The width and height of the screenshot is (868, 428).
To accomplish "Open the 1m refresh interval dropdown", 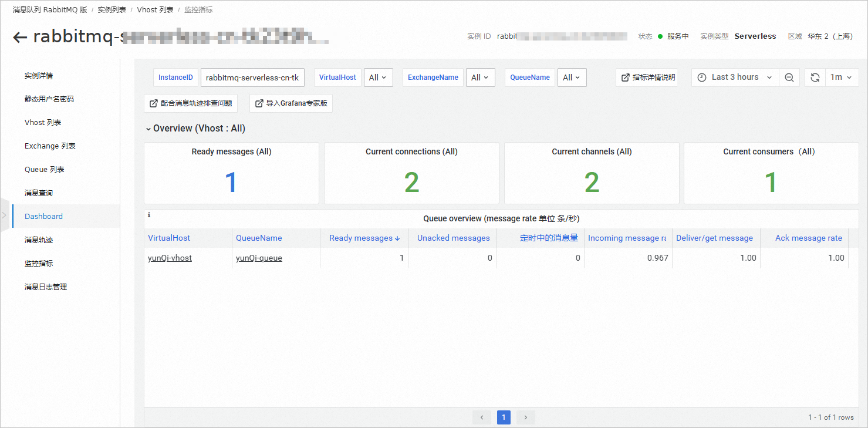I will [842, 77].
